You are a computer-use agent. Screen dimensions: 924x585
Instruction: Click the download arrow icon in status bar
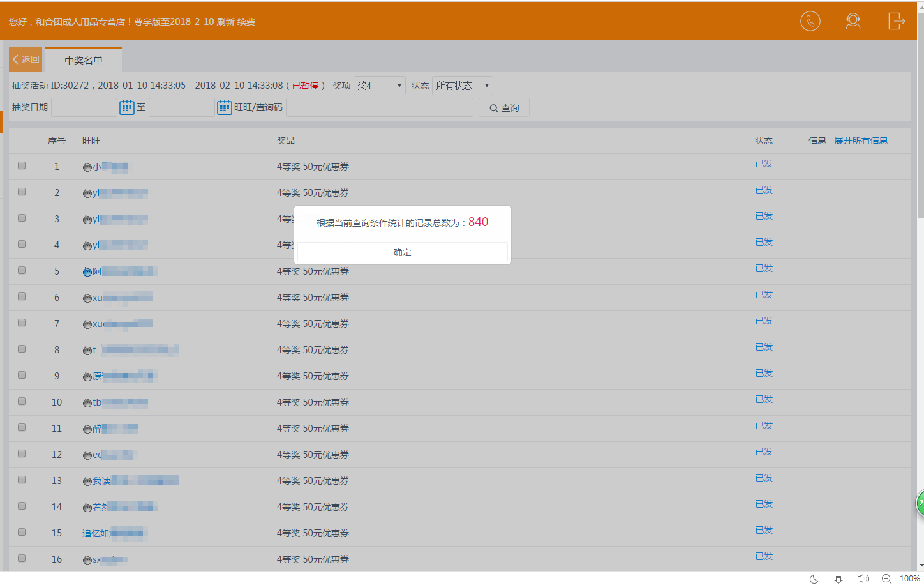click(x=838, y=579)
